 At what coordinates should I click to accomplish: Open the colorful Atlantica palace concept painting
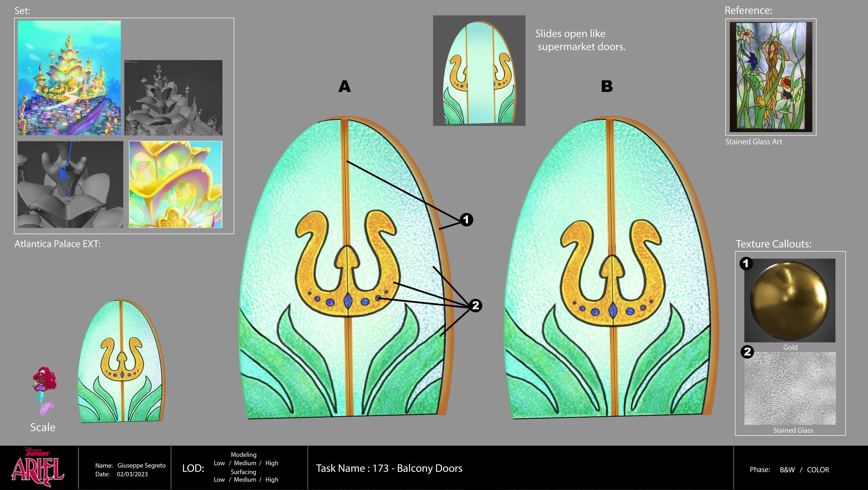click(x=69, y=78)
